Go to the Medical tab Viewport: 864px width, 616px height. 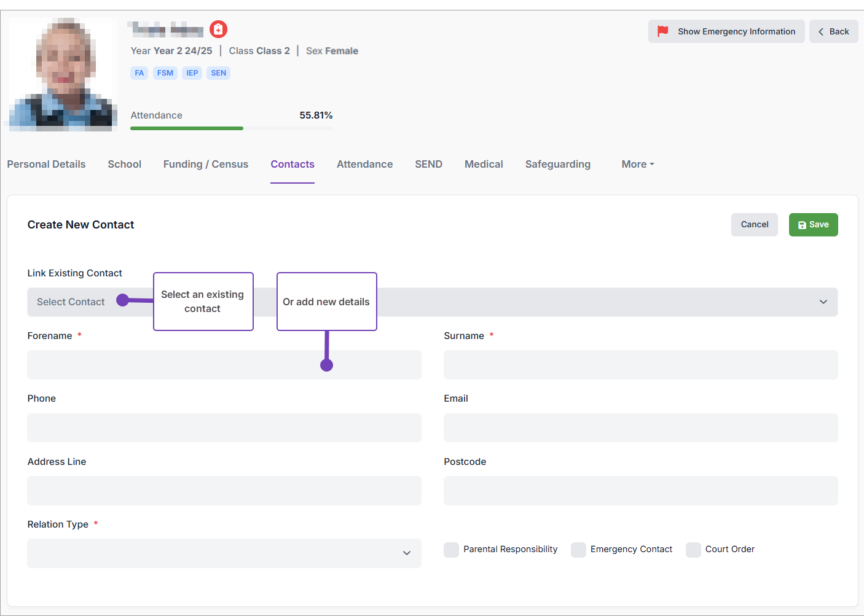[x=484, y=165]
